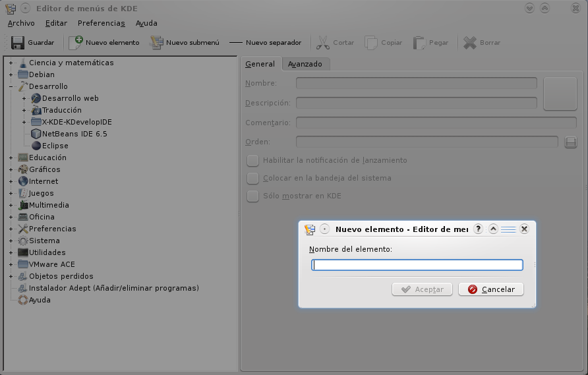This screenshot has width=588, height=375.
Task: Expand the Educación tree node
Action: [11, 158]
